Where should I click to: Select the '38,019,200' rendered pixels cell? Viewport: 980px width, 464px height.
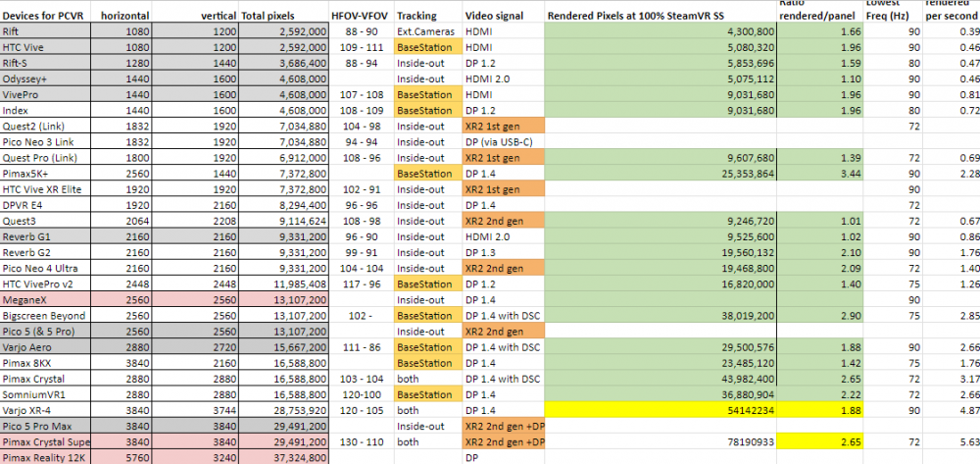661,315
